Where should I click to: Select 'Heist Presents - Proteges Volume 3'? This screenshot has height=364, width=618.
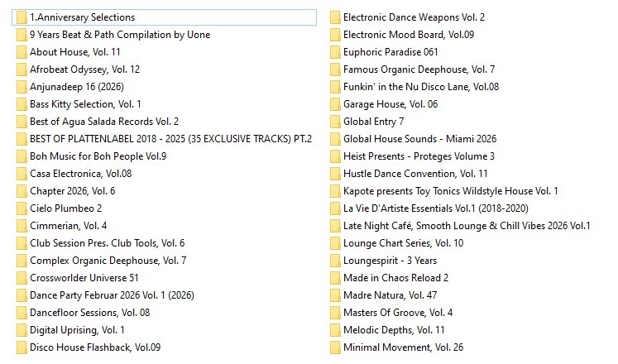tap(419, 156)
